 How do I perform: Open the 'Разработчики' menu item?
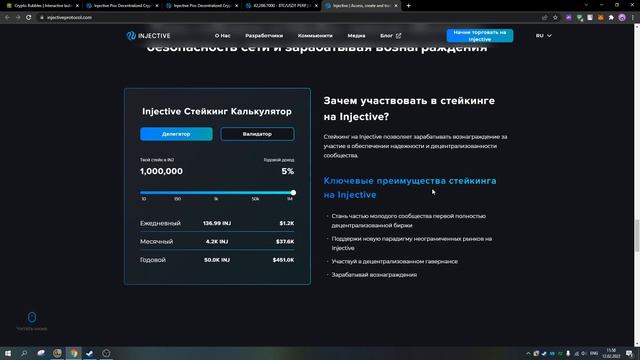pyautogui.click(x=264, y=36)
